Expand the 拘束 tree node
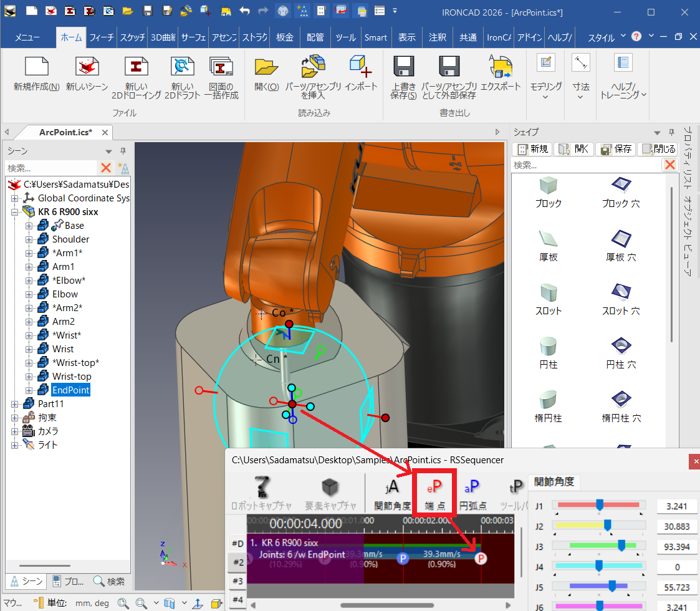This screenshot has width=700, height=611. click(14, 418)
